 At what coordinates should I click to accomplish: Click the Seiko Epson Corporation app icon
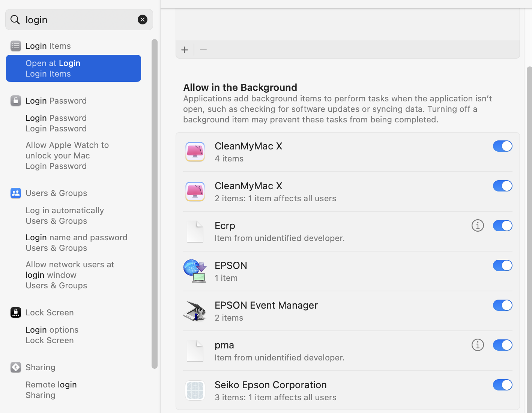pos(195,390)
